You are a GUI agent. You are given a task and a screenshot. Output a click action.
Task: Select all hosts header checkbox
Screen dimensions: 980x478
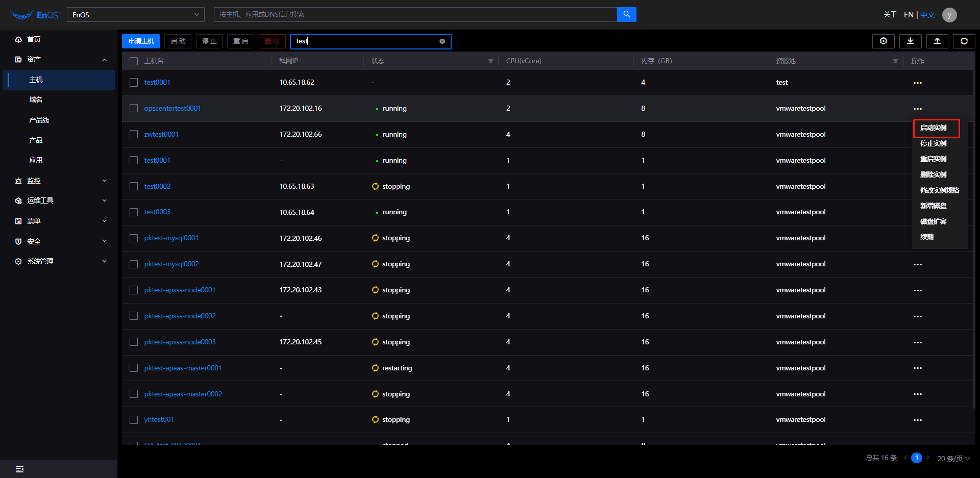pos(134,61)
